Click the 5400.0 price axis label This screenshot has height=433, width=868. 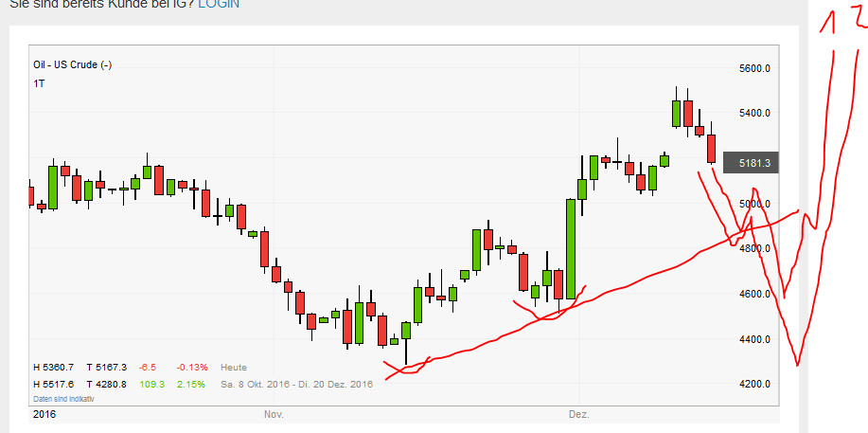tap(754, 113)
